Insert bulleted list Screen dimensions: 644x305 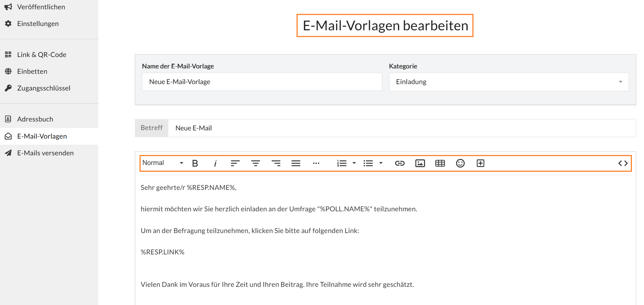click(368, 163)
